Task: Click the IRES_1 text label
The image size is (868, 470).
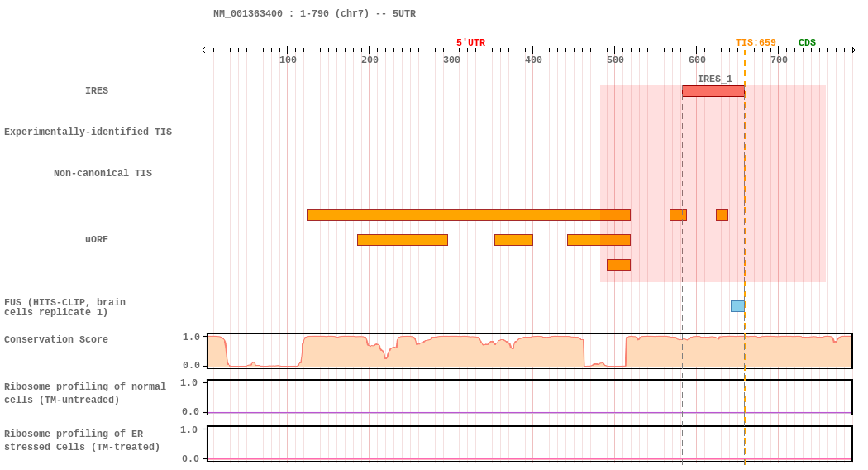Action: click(715, 79)
